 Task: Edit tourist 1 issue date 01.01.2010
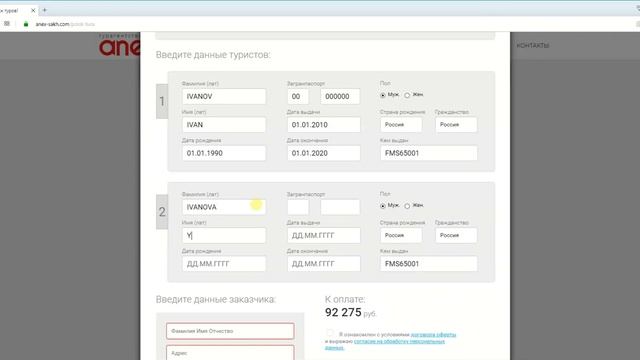[324, 125]
